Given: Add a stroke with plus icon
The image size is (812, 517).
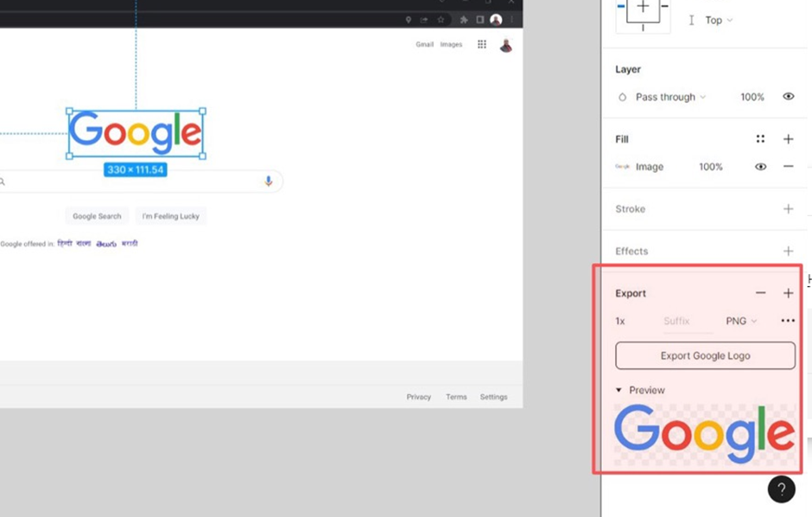Looking at the screenshot, I should coord(788,208).
